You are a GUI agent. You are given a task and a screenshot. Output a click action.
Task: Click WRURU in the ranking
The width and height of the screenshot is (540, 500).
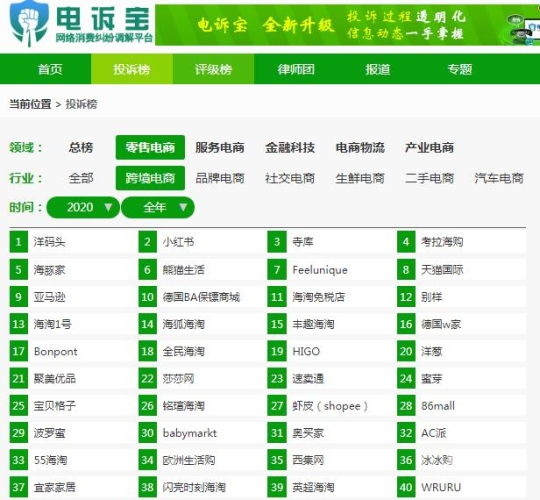point(441,488)
